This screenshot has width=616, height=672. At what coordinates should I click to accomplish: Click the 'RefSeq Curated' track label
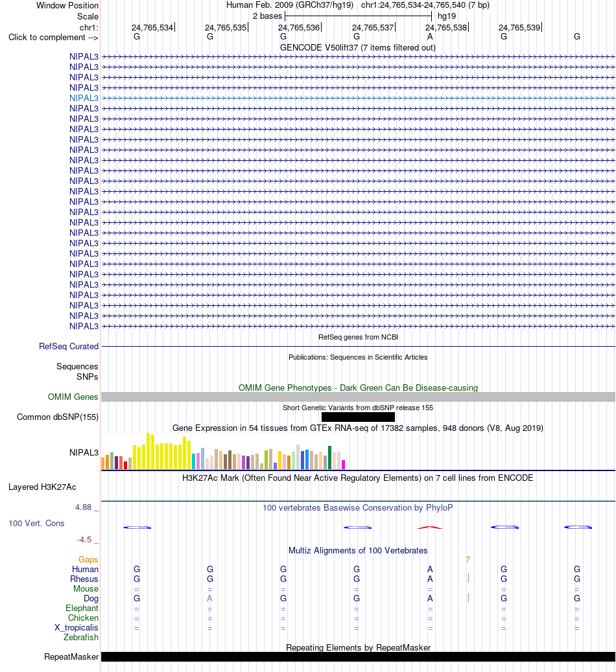[x=69, y=346]
